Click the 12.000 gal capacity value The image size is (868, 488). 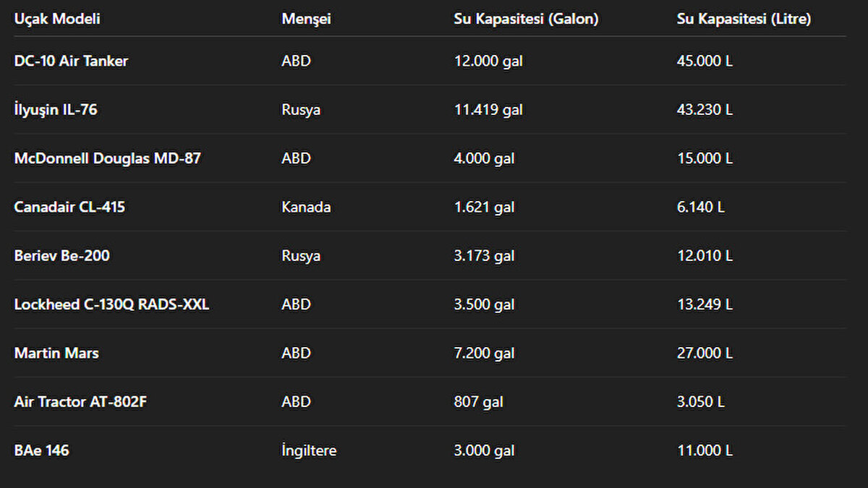(x=488, y=61)
